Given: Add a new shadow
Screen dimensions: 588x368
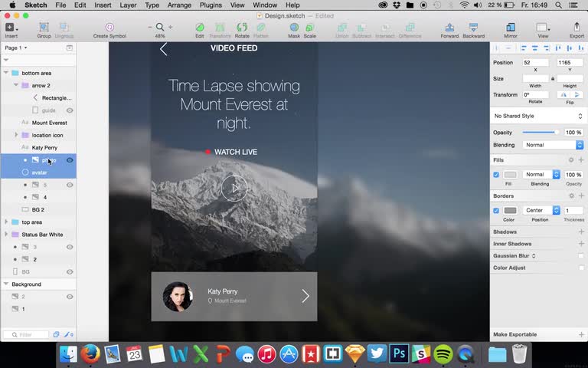Looking at the screenshot, I should coord(581,232).
